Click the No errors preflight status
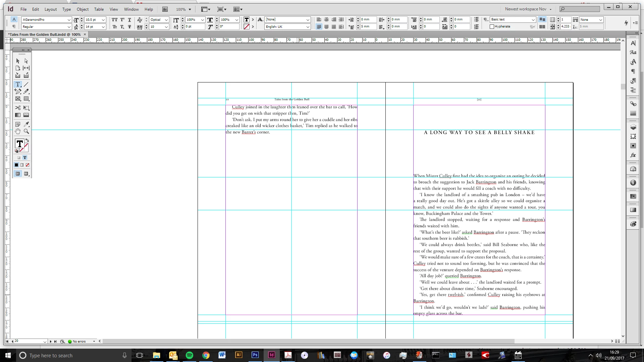This screenshot has width=644, height=362. 79,341
